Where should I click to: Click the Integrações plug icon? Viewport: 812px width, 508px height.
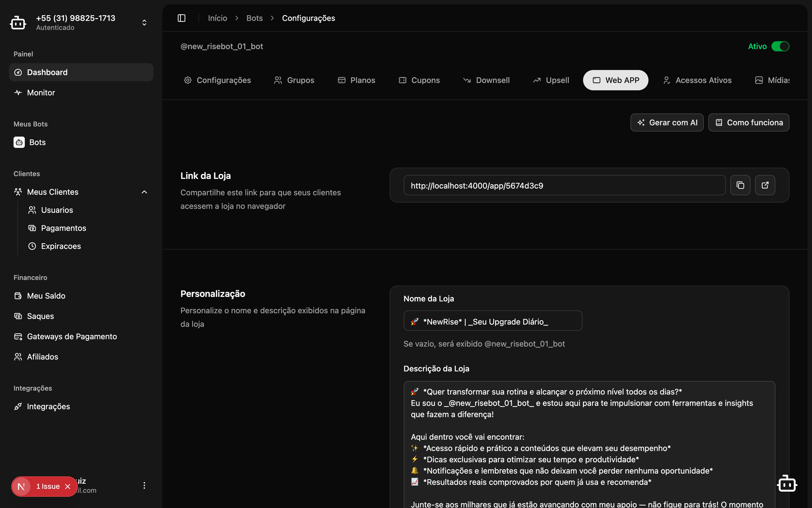18,406
